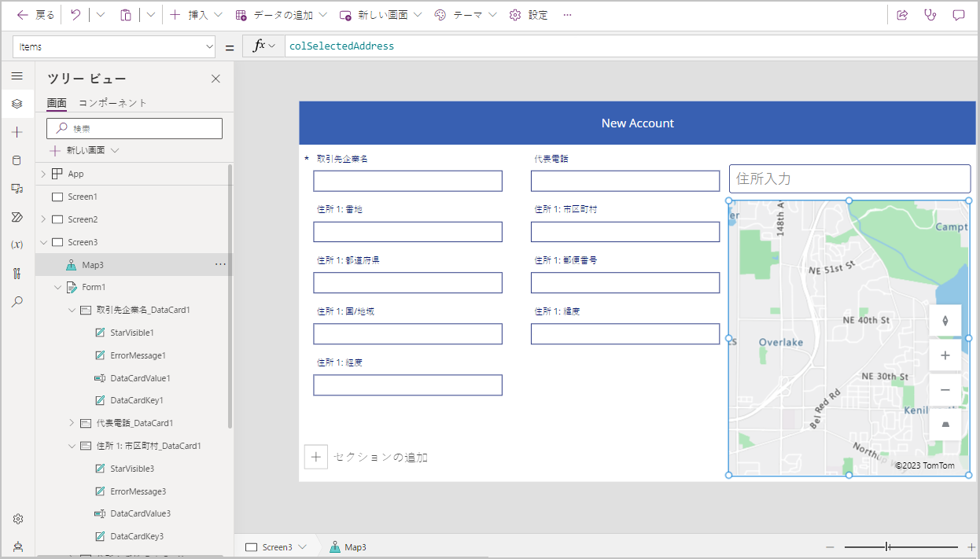Viewport: 980px width, 559px height.
Task: Select DataCardValue3 in the tree
Action: click(x=140, y=514)
